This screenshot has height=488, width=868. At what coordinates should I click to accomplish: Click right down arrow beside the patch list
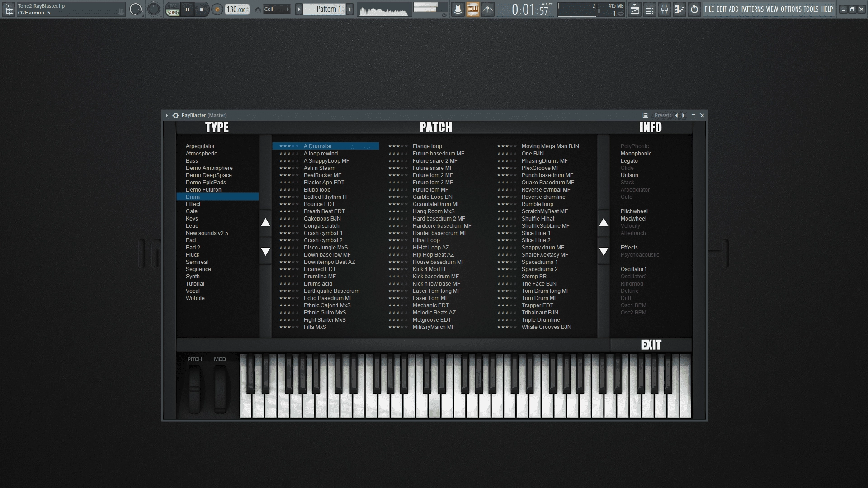[x=604, y=252]
